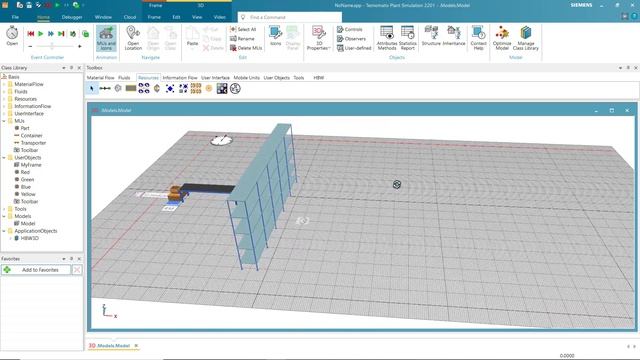Select the segmented circle toolbox icon

235,88
